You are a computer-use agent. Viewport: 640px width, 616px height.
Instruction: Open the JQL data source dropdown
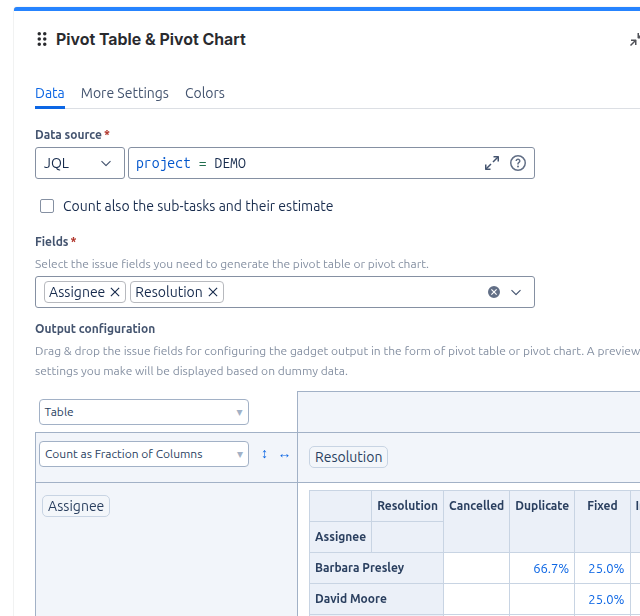point(79,163)
